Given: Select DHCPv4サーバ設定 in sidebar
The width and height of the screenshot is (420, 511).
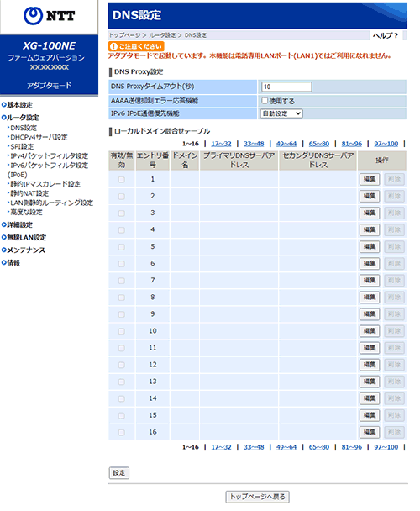Looking at the screenshot, I should [39, 137].
